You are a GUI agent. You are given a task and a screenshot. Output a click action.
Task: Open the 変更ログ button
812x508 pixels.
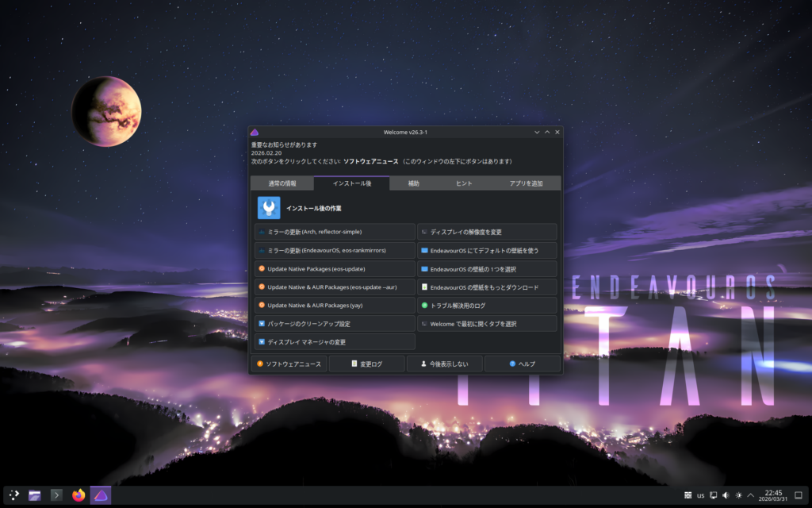pyautogui.click(x=366, y=364)
